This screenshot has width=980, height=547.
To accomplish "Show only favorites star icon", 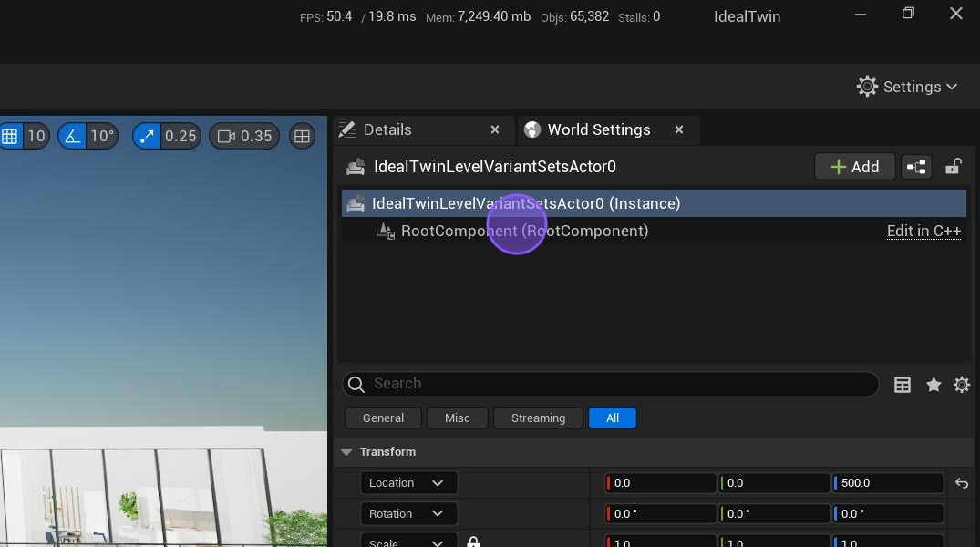I will [934, 385].
